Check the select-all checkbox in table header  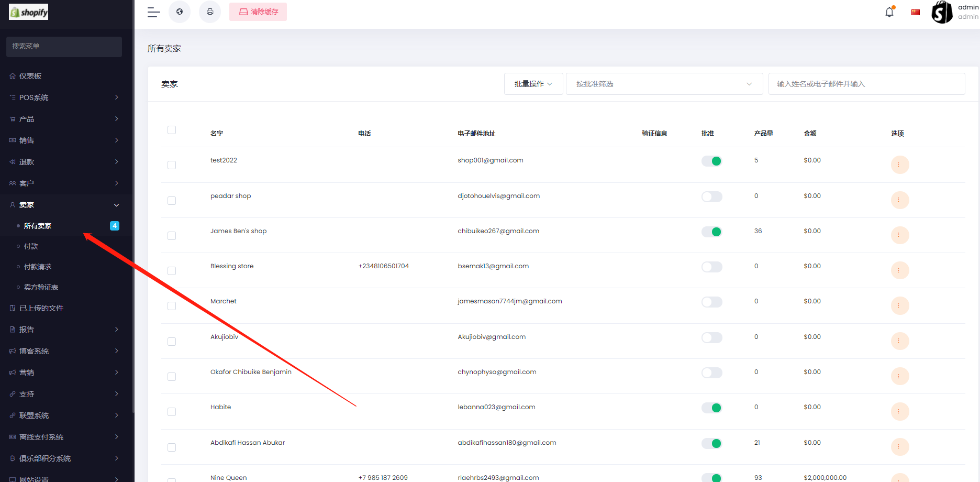click(x=172, y=130)
